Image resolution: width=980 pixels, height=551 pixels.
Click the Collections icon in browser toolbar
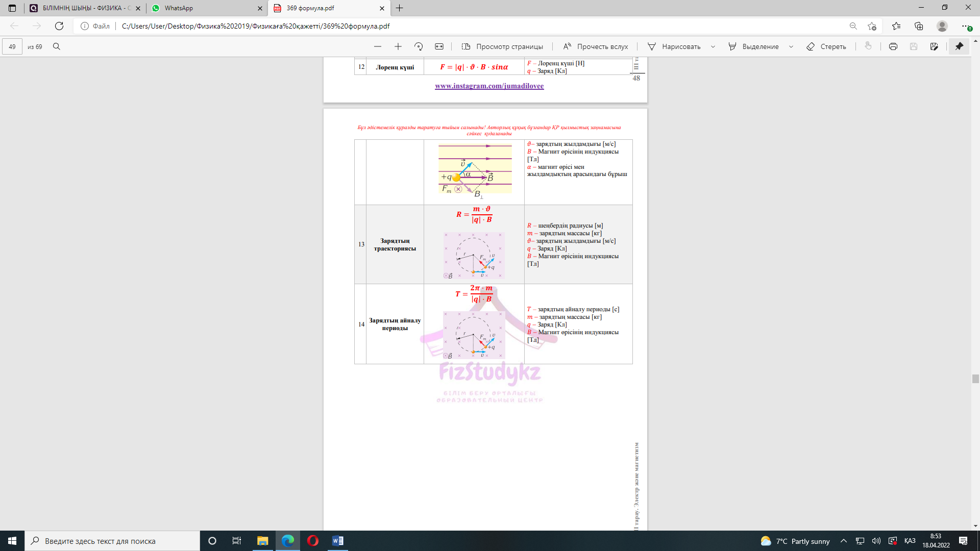(x=919, y=26)
